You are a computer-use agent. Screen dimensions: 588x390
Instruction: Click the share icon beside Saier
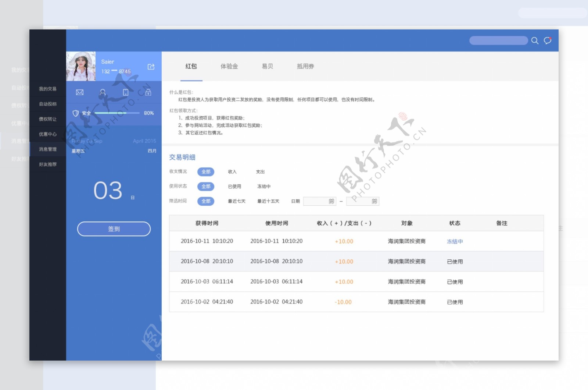151,67
